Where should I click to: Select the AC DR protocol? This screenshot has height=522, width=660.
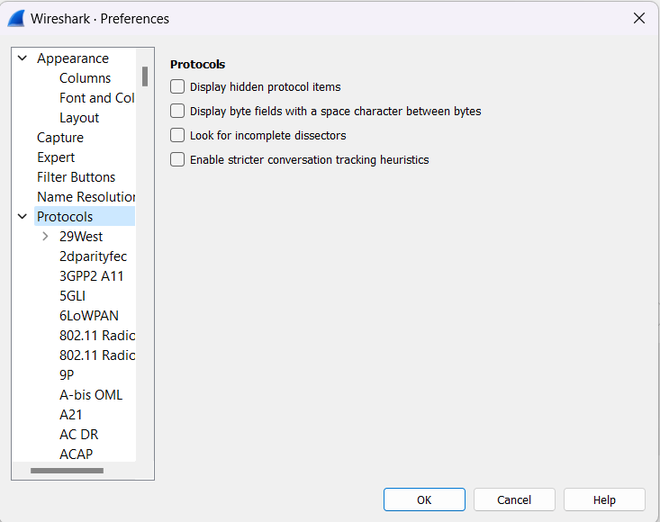tap(79, 434)
